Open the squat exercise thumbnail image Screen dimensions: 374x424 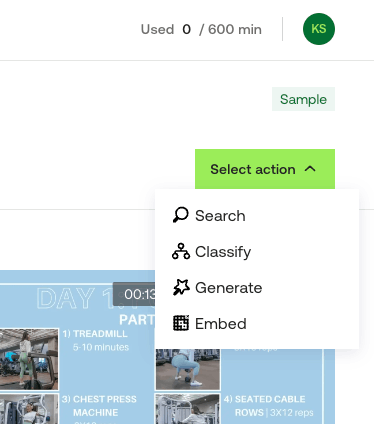pos(188,369)
